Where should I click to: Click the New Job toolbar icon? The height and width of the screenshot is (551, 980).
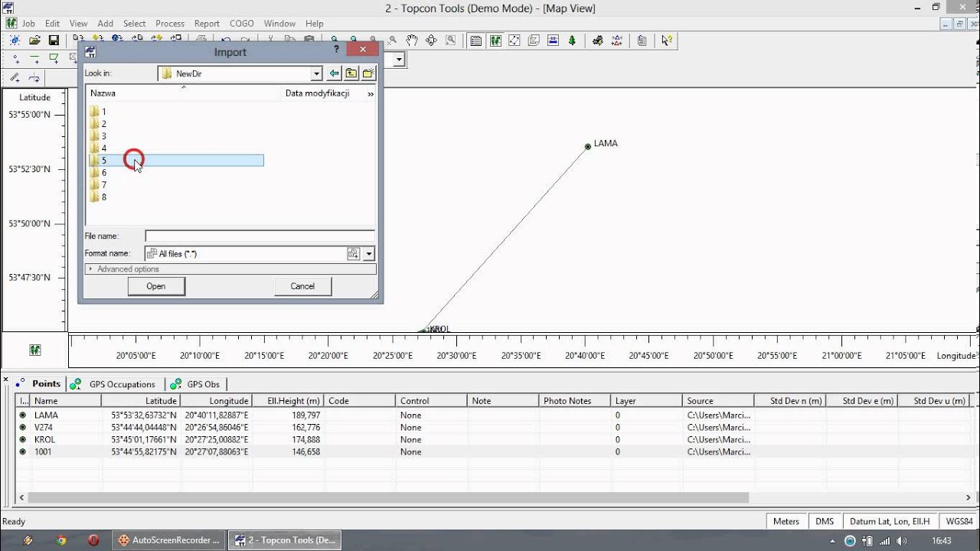pos(15,41)
